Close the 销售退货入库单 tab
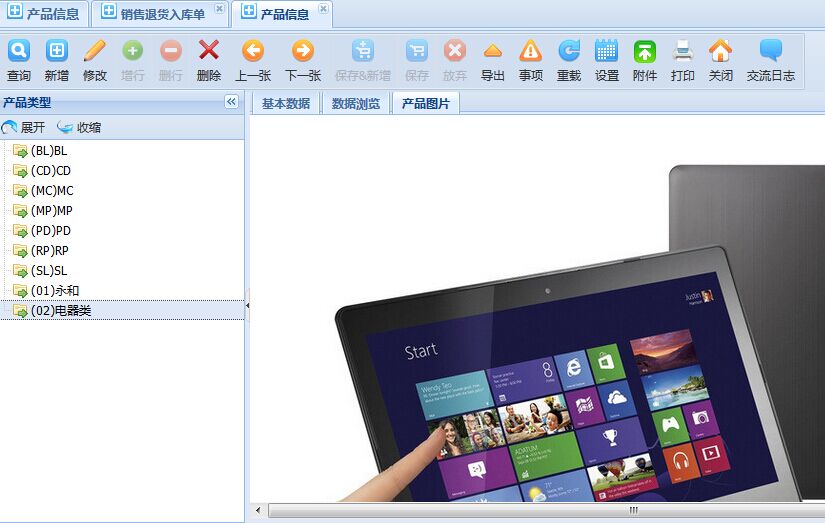The width and height of the screenshot is (825, 523). 219,9
